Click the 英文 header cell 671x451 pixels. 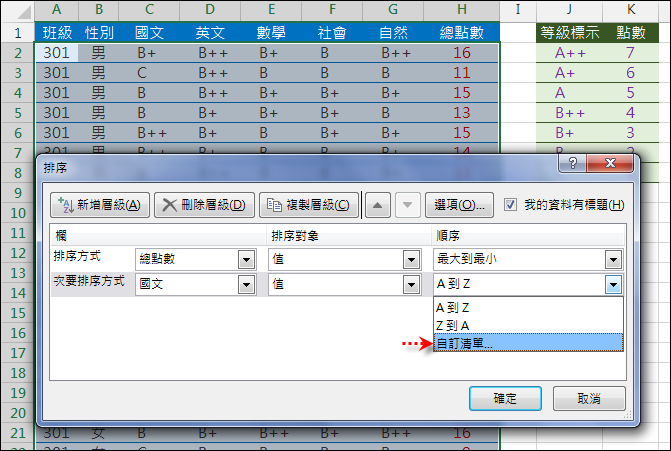pos(210,33)
